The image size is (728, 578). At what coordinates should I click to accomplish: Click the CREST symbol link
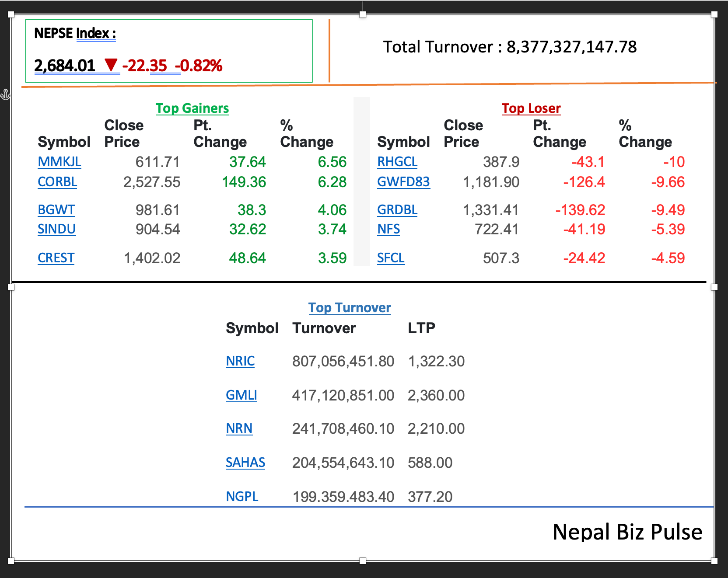pyautogui.click(x=56, y=258)
